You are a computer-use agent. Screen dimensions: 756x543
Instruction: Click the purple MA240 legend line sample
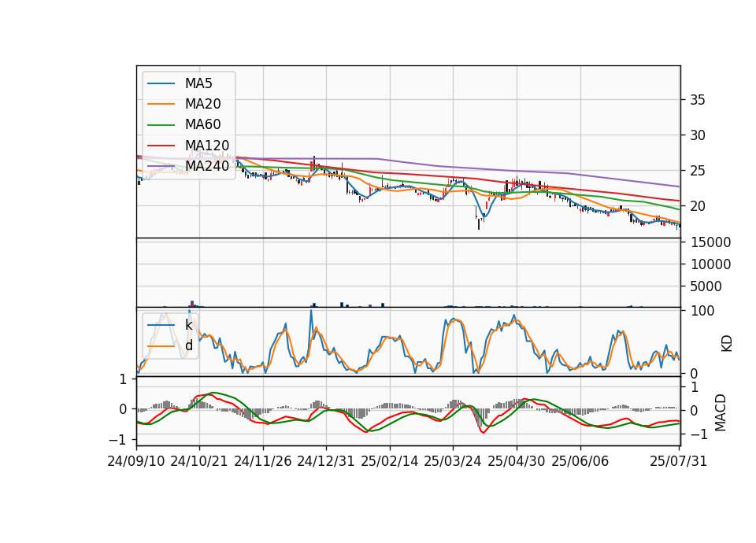[161, 166]
